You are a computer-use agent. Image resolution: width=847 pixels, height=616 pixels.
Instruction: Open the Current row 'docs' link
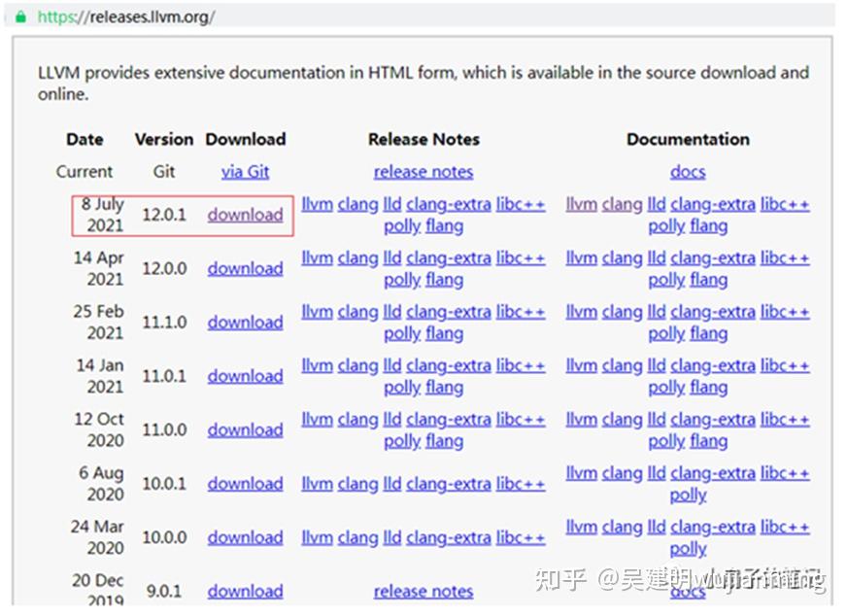tap(688, 172)
